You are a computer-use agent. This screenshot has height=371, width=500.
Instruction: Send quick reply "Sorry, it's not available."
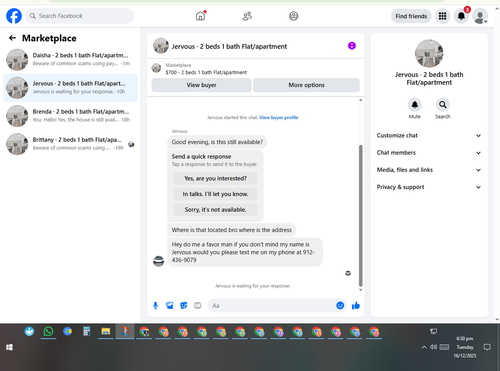pyautogui.click(x=215, y=210)
